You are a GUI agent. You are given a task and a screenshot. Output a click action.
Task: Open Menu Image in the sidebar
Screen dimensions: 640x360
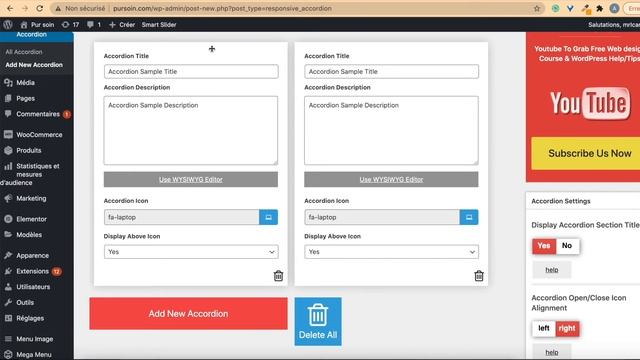34,339
